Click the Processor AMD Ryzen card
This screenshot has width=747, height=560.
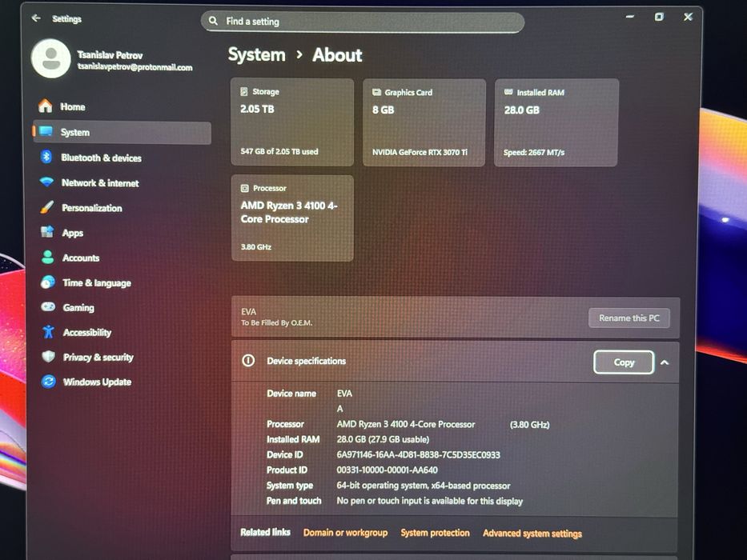pyautogui.click(x=292, y=218)
